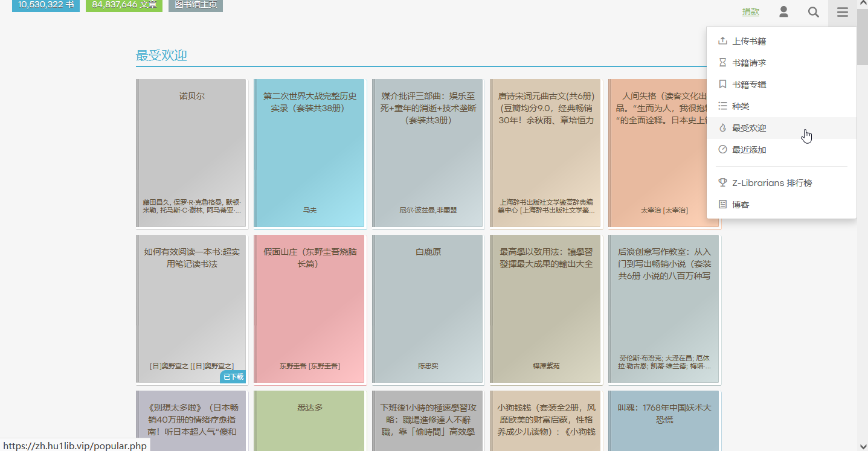Click the 图书馆主页 button

[x=195, y=5]
